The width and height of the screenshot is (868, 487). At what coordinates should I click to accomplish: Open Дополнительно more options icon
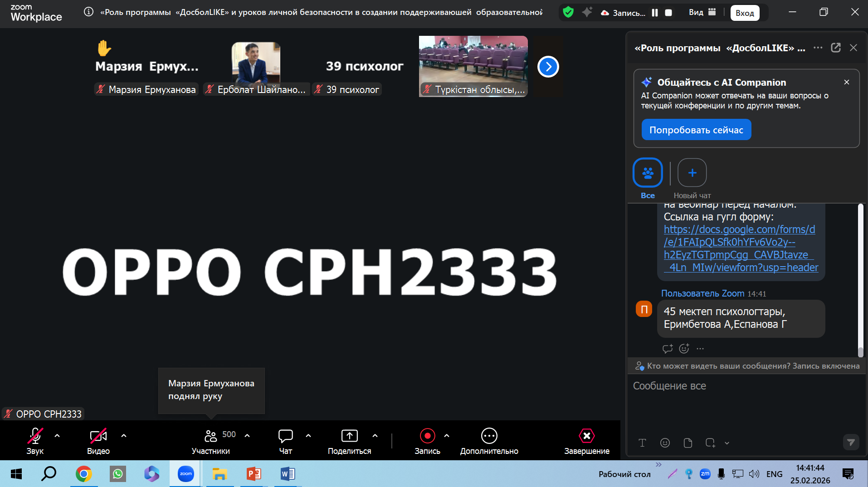pyautogui.click(x=489, y=436)
